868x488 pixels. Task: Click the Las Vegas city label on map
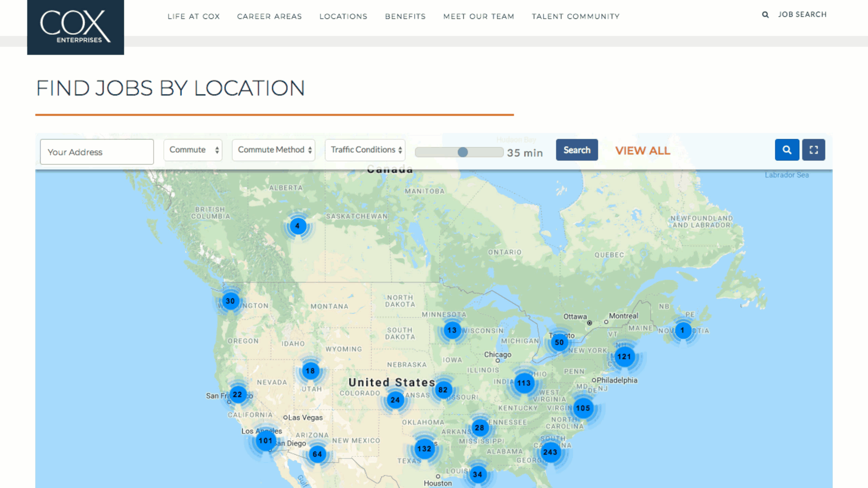tap(306, 418)
